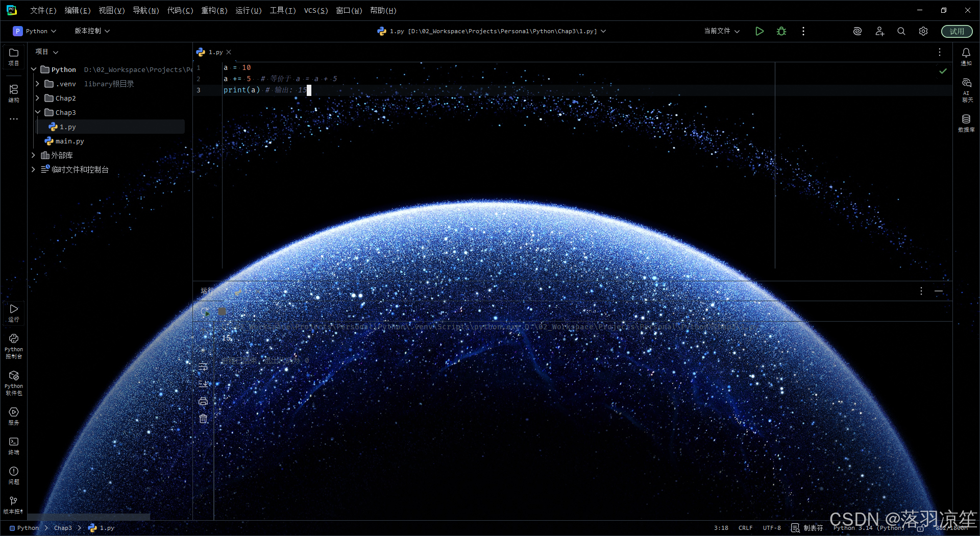
Task: Print the Run console output
Action: (x=203, y=401)
